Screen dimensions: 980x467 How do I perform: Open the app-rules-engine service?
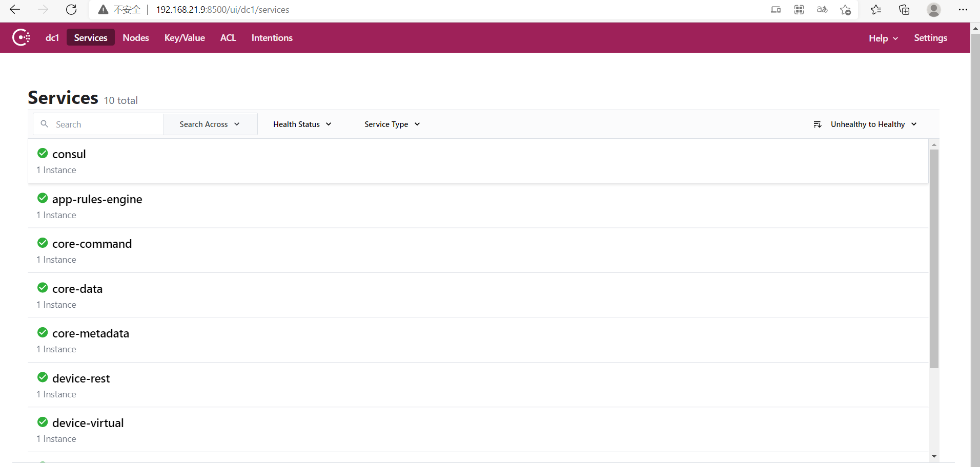click(x=478, y=206)
